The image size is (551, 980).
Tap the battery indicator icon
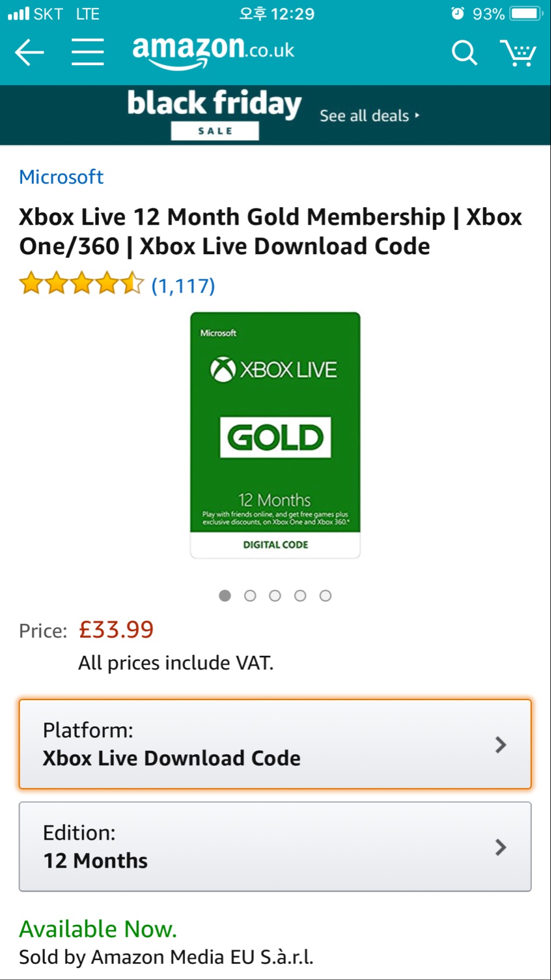[526, 13]
